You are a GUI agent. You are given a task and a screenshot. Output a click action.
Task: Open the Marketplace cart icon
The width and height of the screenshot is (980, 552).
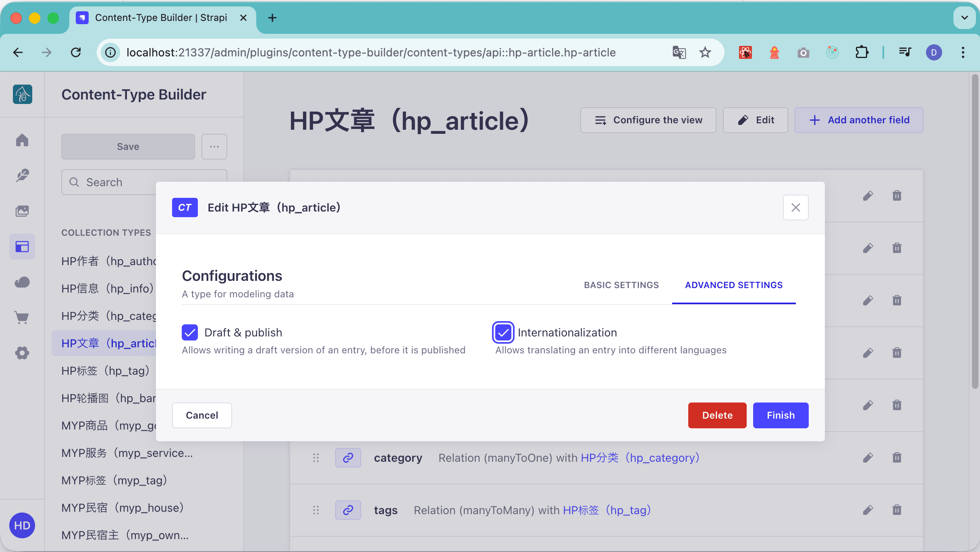click(22, 318)
